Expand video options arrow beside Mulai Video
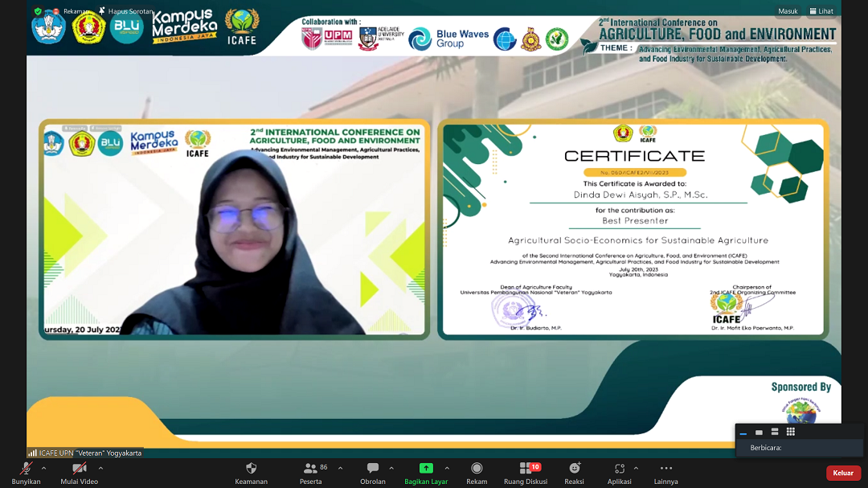 point(100,469)
